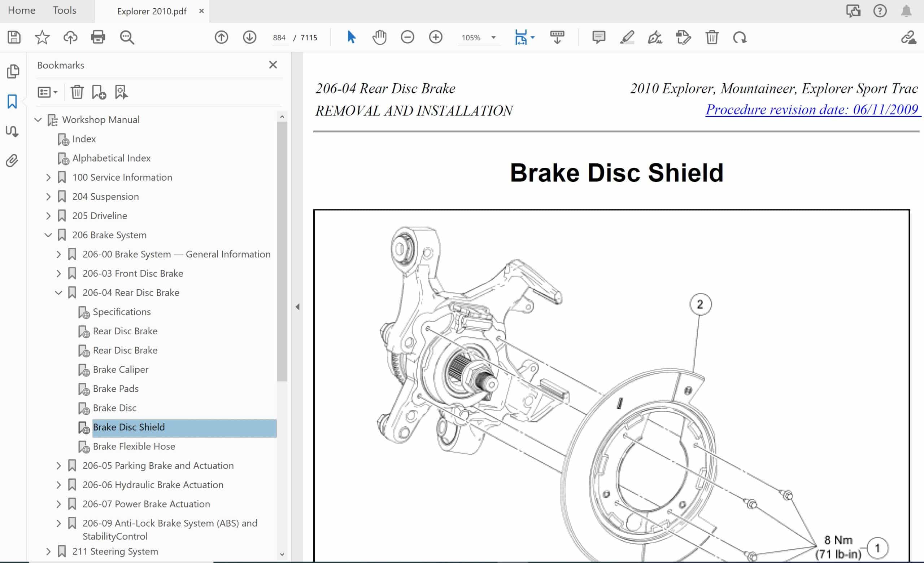
Task: Click the Save file icon
Action: (x=14, y=38)
